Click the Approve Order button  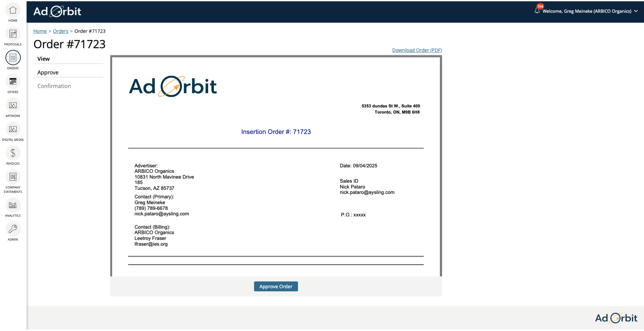pos(276,286)
